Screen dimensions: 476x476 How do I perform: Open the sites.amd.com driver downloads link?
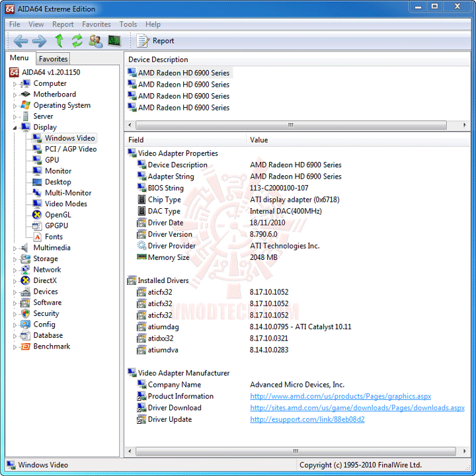[x=357, y=408]
